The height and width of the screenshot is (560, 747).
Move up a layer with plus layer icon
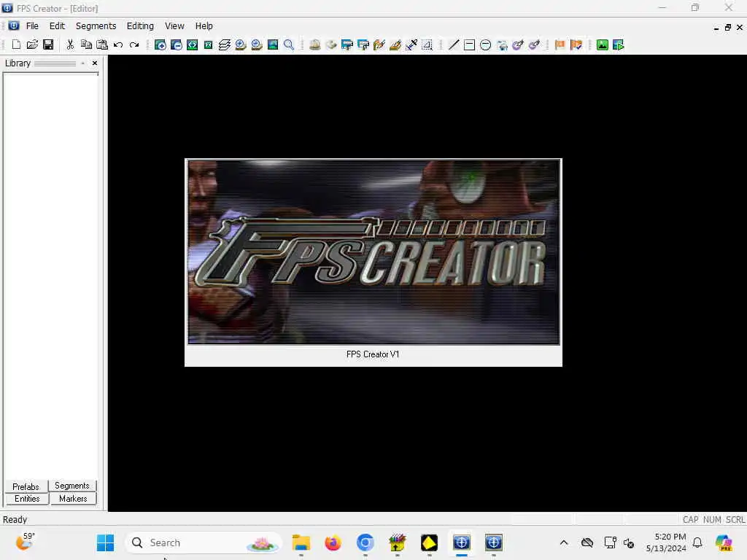[241, 44]
